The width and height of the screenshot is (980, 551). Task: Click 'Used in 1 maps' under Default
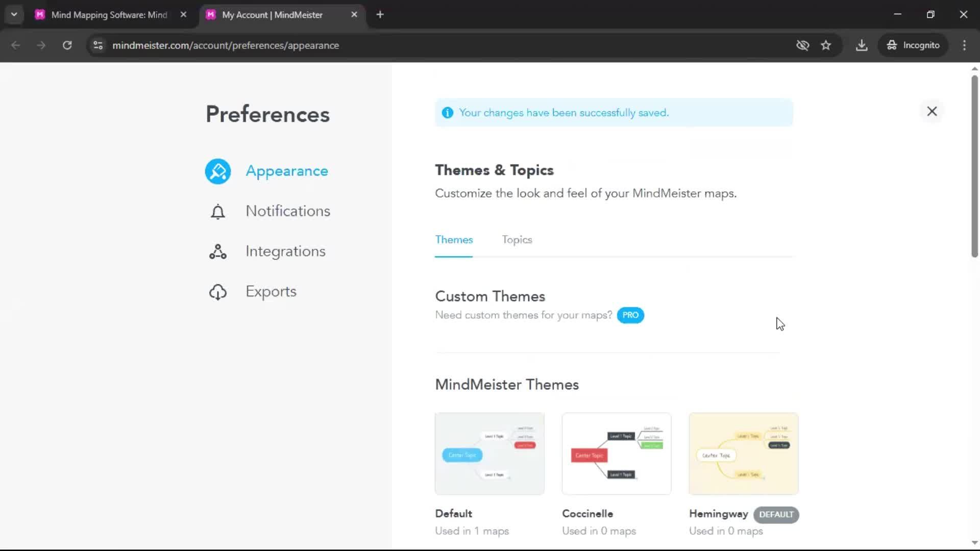(x=472, y=531)
